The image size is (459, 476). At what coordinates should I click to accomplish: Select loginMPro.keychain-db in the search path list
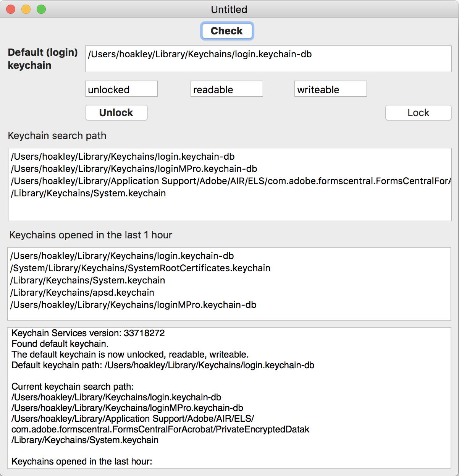(134, 168)
